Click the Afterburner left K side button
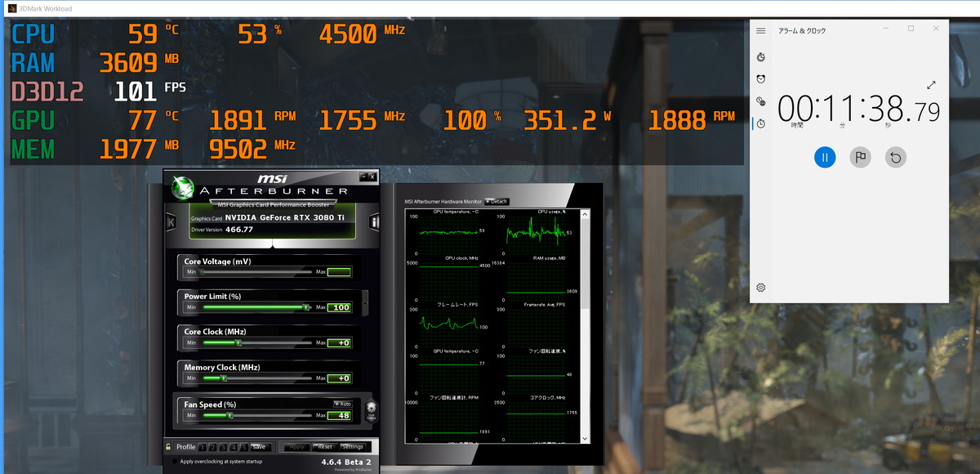 [171, 221]
